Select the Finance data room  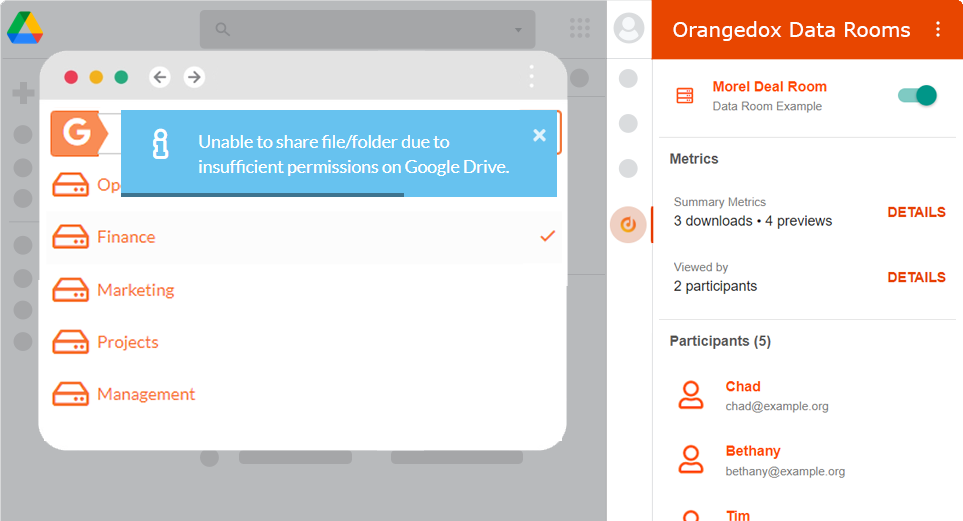304,237
